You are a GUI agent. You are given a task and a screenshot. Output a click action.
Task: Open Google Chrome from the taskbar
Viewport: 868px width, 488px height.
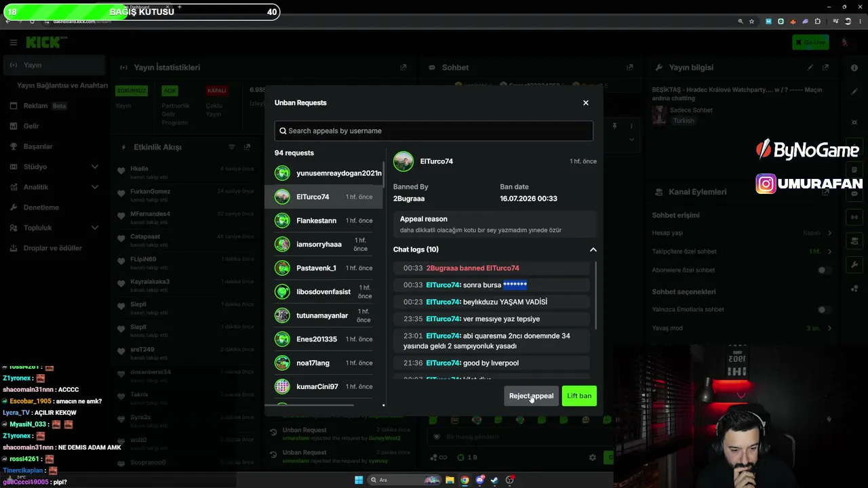click(465, 480)
